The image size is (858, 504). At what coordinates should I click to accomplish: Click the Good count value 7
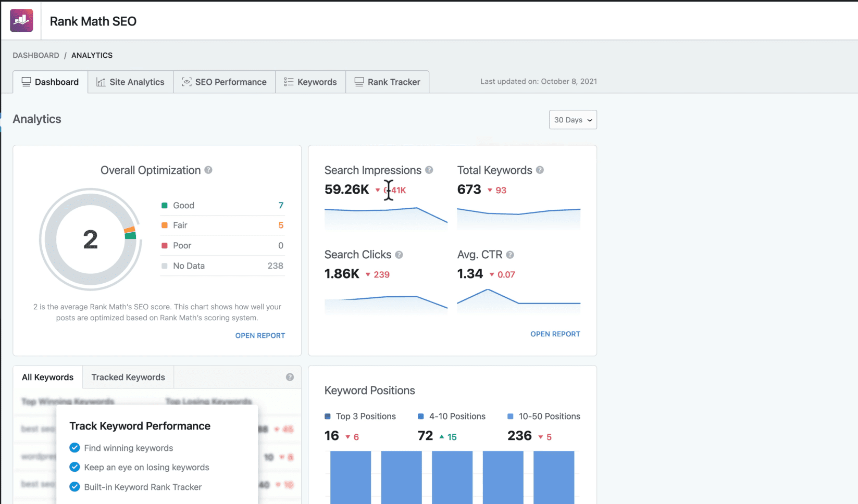tap(281, 205)
